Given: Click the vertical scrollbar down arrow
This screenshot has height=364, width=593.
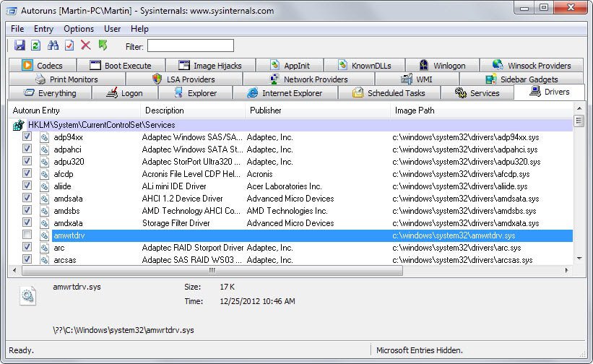Looking at the screenshot, I should tap(579, 259).
